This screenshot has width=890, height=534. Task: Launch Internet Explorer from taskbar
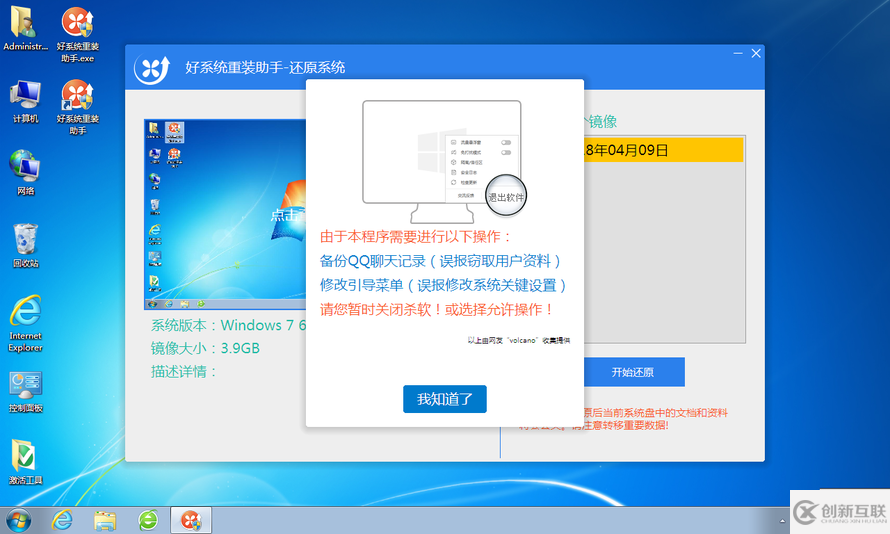click(x=62, y=520)
